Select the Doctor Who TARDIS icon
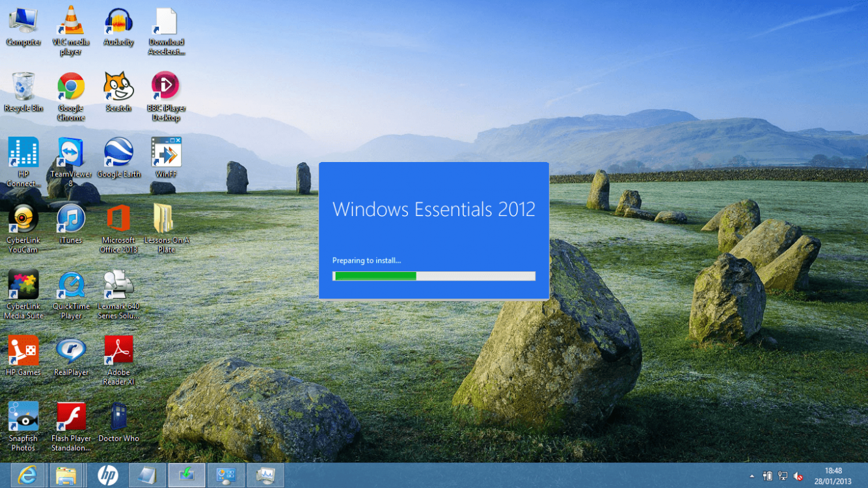The width and height of the screenshot is (868, 488). click(x=118, y=422)
